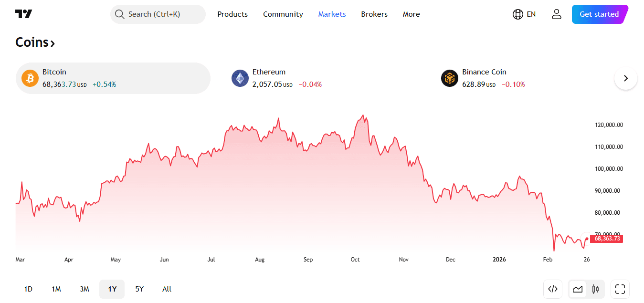This screenshot has width=644, height=303.
Task: Select the Bitcoin card title
Action: tap(54, 72)
